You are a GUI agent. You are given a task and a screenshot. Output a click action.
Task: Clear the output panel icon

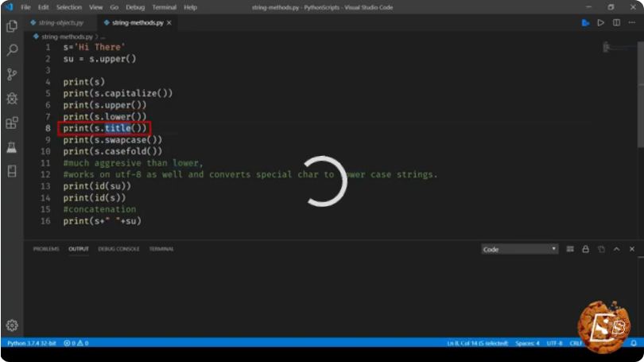[570, 249]
